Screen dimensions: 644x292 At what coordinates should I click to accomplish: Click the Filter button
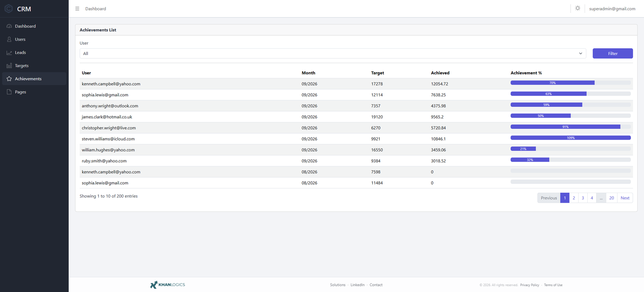(x=612, y=53)
